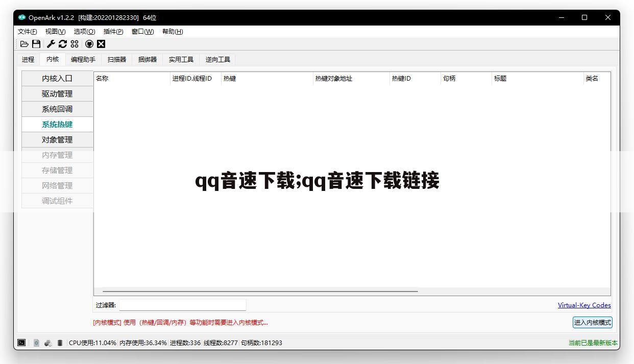Image resolution: width=634 pixels, height=364 pixels.
Task: Open the 文件(F) menu
Action: point(28,31)
